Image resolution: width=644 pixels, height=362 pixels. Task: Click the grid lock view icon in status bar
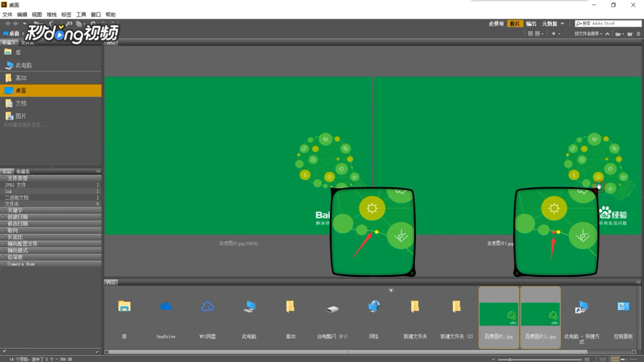603,359
